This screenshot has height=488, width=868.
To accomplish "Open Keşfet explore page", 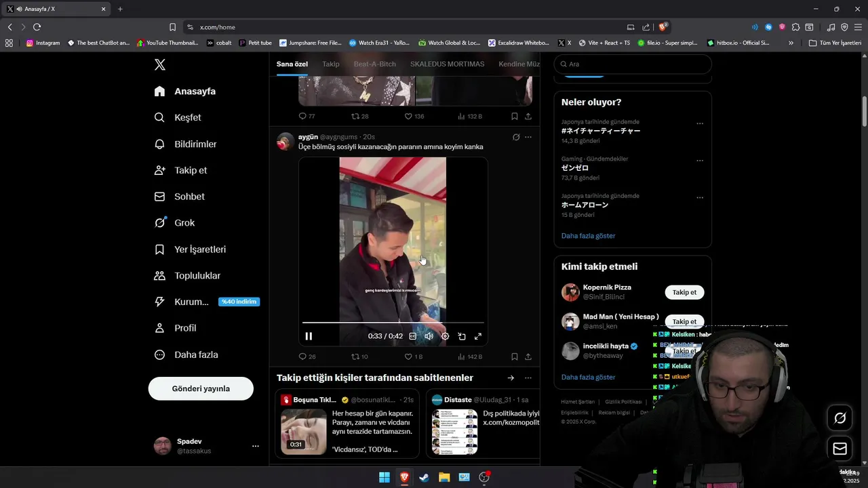I will [x=178, y=117].
